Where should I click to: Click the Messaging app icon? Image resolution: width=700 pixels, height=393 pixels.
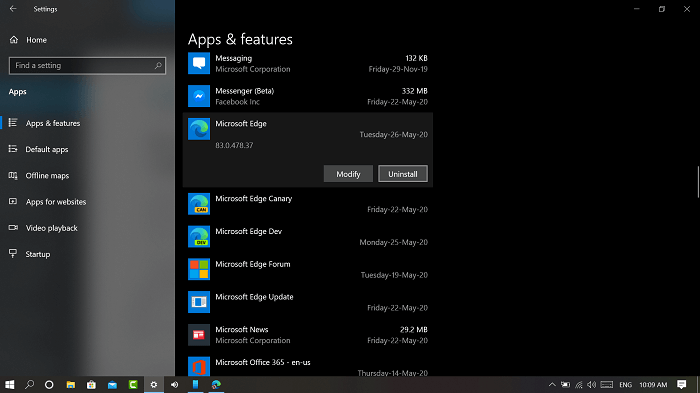[x=199, y=63]
